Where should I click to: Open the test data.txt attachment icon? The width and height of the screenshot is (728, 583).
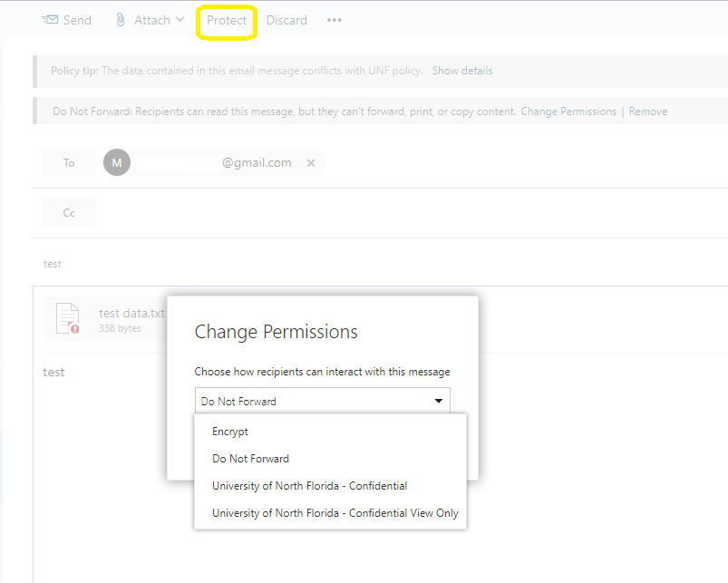(68, 319)
